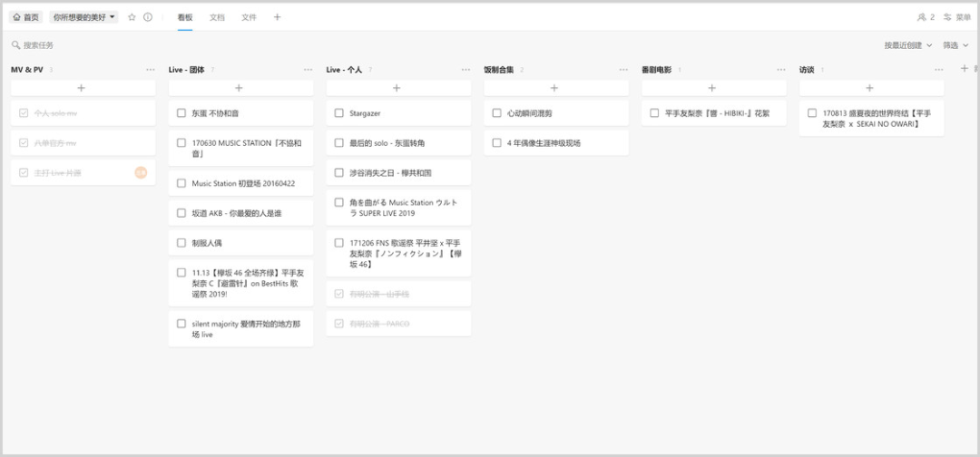Add a task in Live - 个人 column
The height and width of the screenshot is (457, 980).
click(398, 88)
